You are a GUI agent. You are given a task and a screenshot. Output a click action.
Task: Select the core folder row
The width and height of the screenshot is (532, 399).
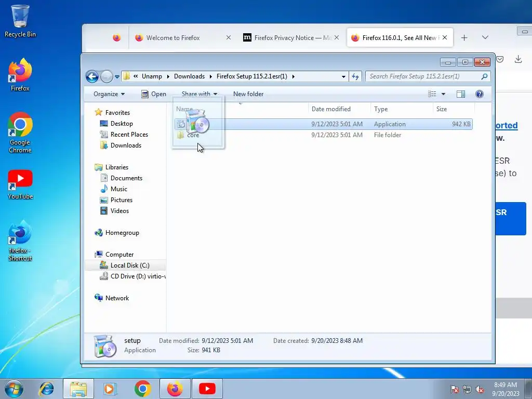tap(323, 135)
